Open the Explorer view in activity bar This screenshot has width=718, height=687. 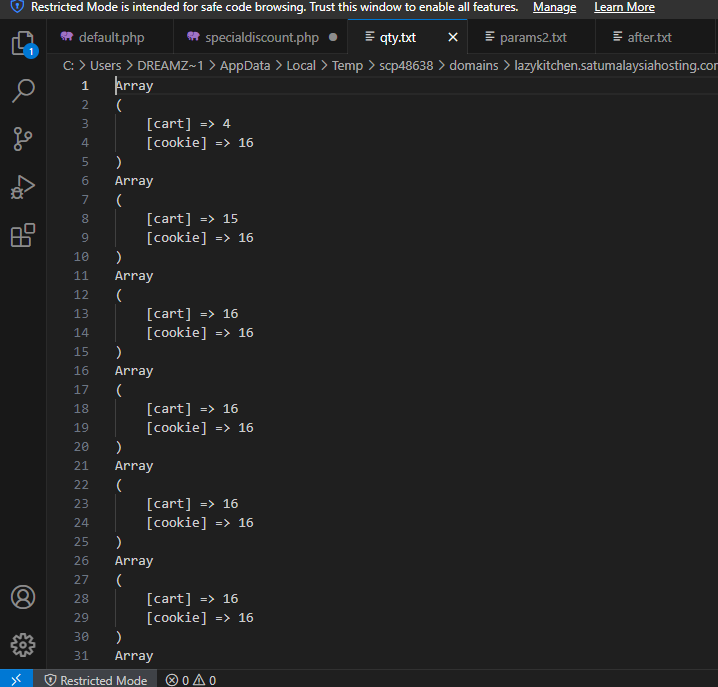[22, 44]
